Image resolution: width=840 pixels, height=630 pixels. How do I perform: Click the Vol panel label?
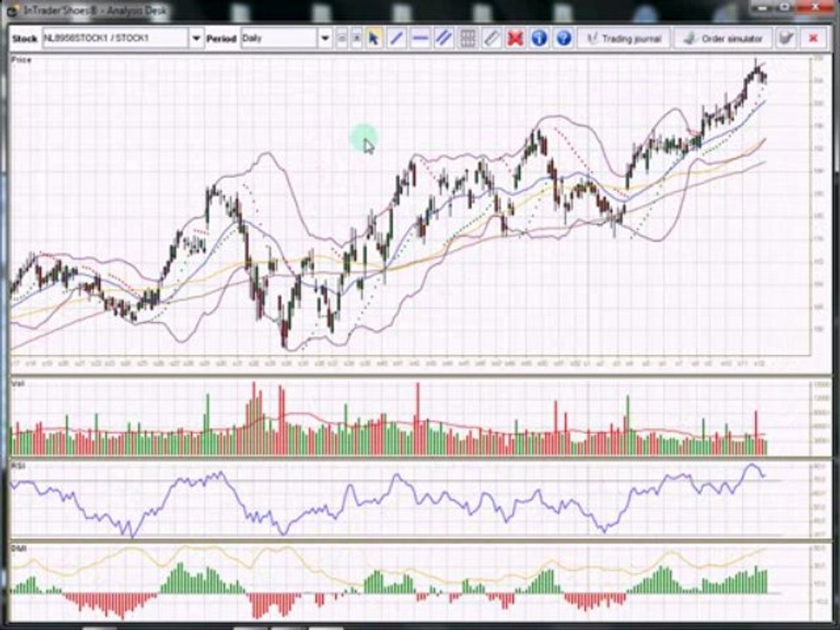17,383
